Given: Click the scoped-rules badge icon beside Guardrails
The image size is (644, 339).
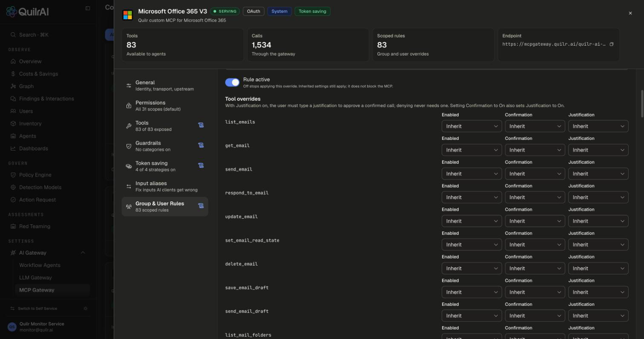Looking at the screenshot, I should pos(201,145).
